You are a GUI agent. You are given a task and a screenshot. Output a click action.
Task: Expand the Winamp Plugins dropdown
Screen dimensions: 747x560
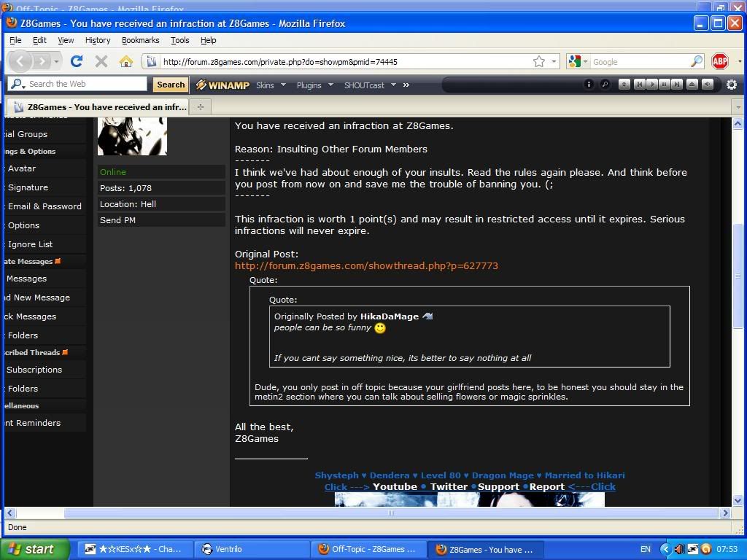tap(314, 85)
